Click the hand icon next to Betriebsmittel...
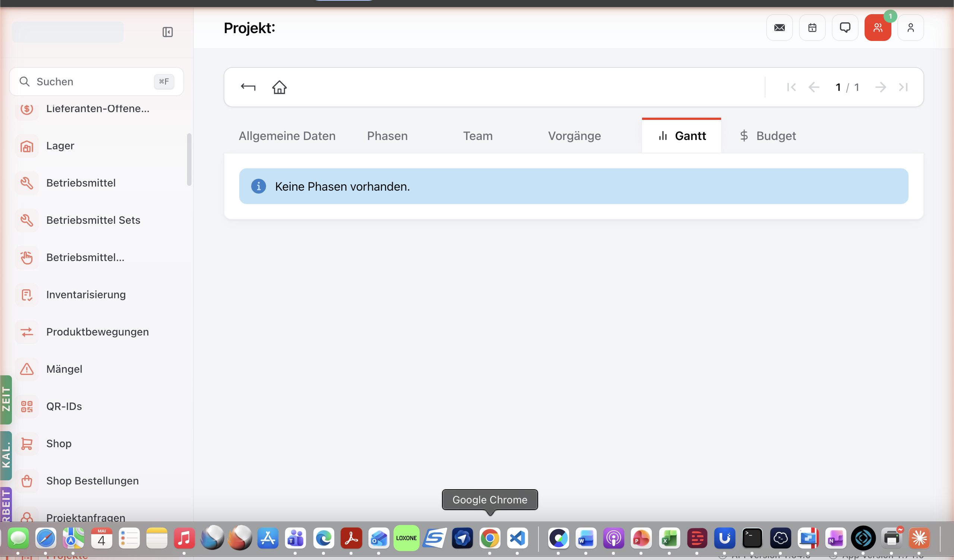 point(27,258)
